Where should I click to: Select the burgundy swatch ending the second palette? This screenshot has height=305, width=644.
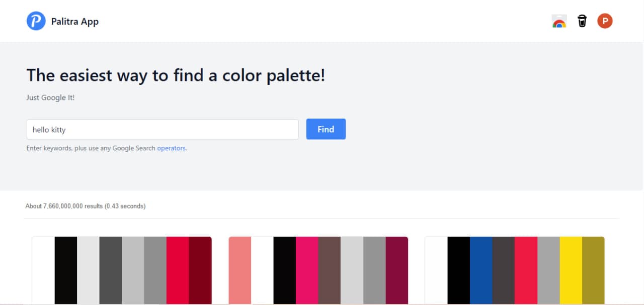point(397,270)
